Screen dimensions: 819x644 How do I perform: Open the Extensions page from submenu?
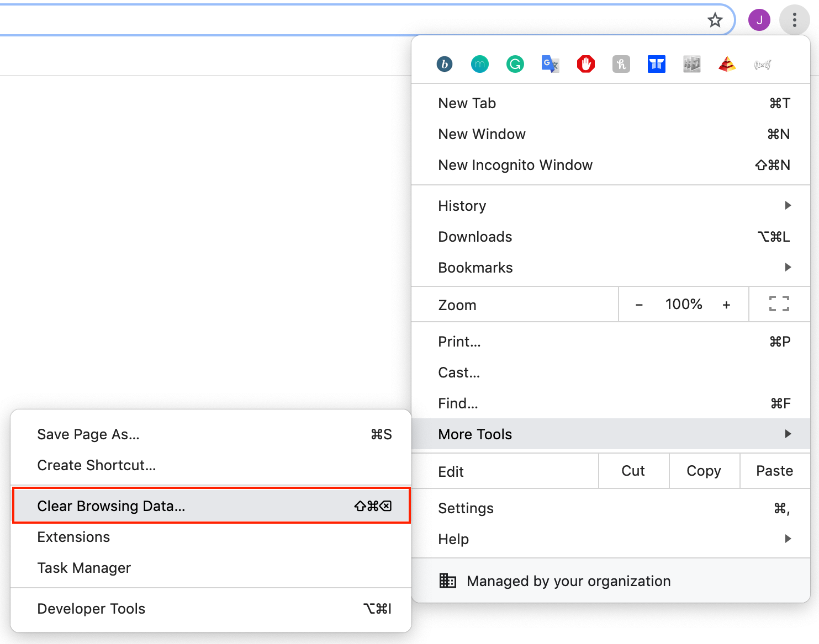click(211, 537)
